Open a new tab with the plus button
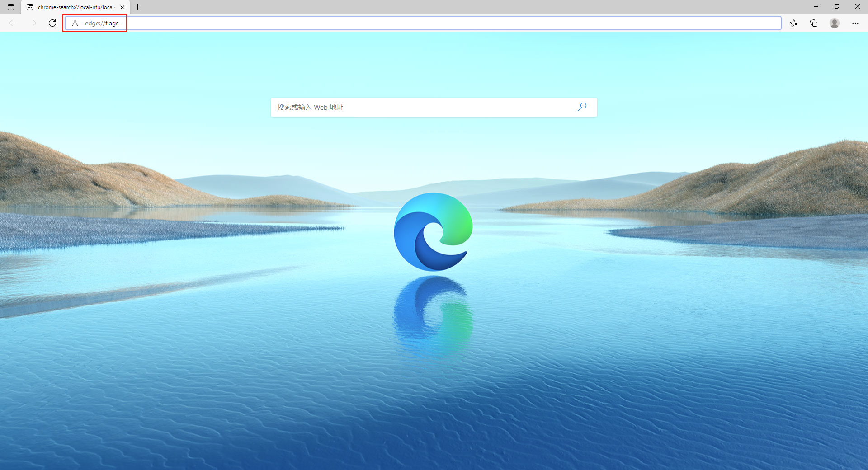 [x=137, y=7]
